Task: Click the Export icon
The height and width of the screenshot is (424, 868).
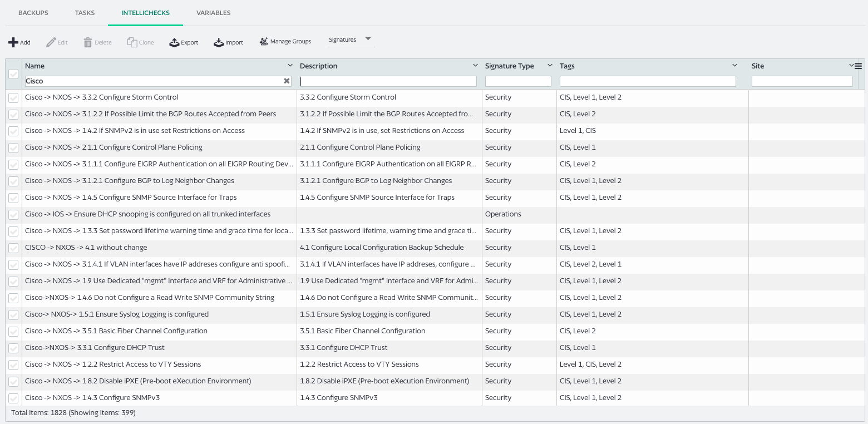Action: [174, 42]
